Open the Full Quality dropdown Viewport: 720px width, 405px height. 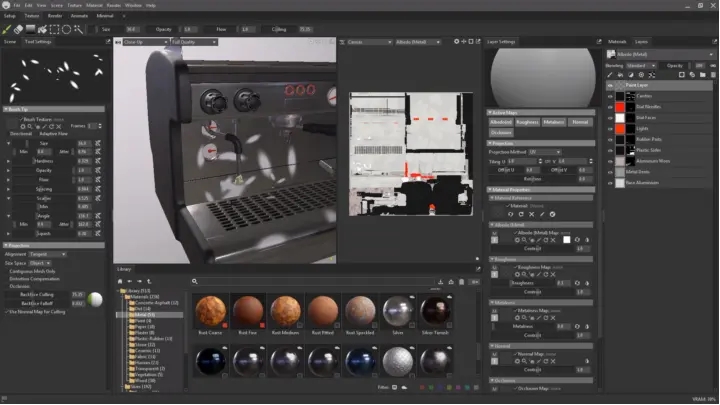194,42
